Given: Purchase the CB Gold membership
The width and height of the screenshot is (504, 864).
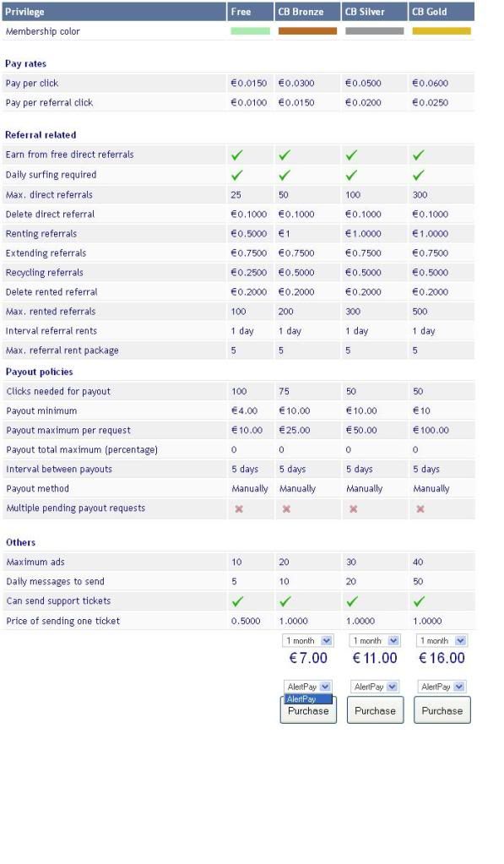Looking at the screenshot, I should (x=442, y=710).
